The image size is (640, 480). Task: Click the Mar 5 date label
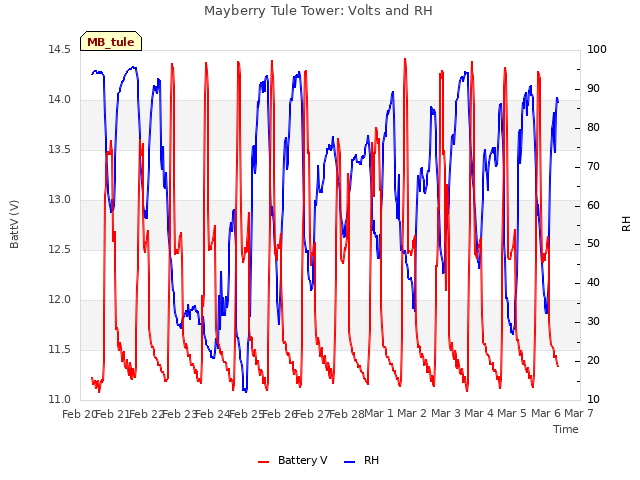tap(512, 413)
